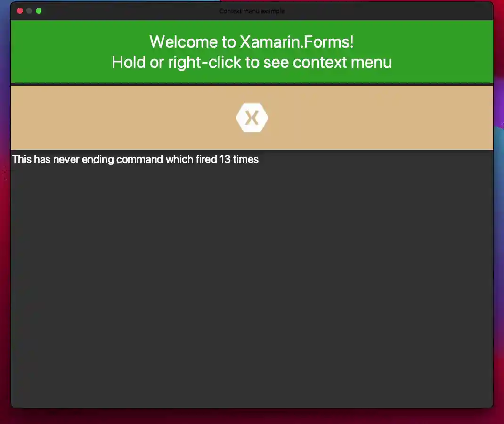504x424 pixels.
Task: Close the Context menu example window
Action: pos(20,11)
